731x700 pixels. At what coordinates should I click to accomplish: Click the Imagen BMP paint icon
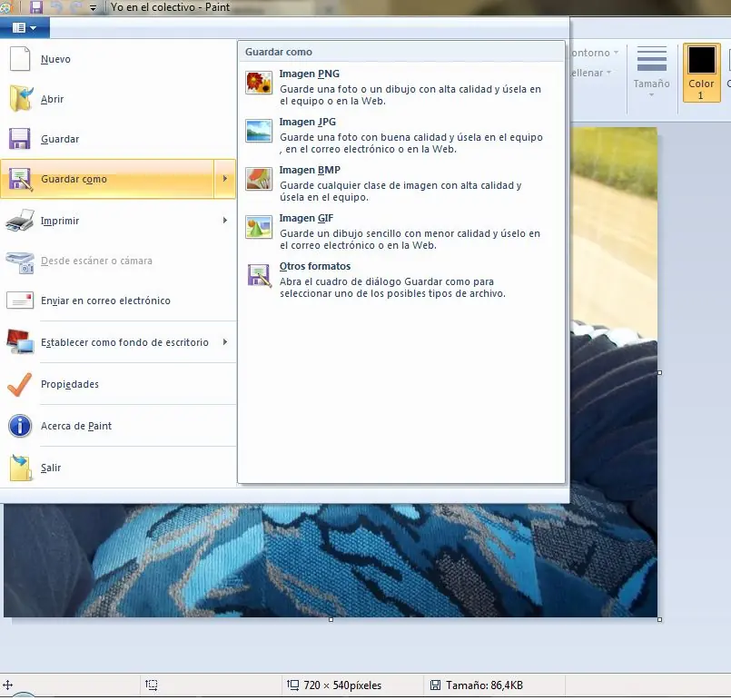click(x=259, y=179)
